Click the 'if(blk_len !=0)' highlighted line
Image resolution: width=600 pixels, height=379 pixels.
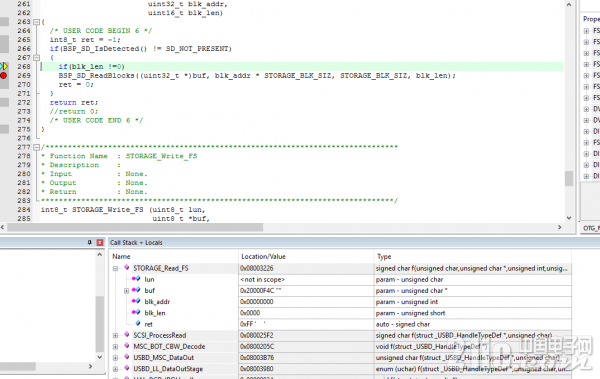(x=91, y=67)
